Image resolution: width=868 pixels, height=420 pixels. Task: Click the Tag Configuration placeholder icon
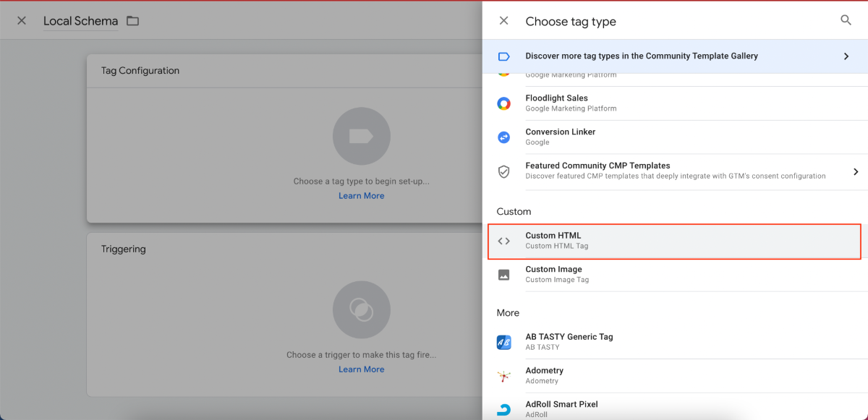(362, 137)
